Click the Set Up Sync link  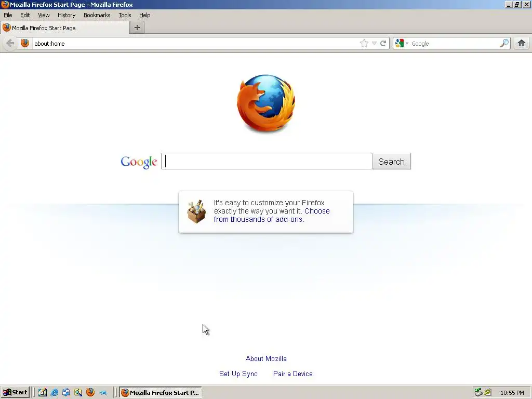pos(238,374)
